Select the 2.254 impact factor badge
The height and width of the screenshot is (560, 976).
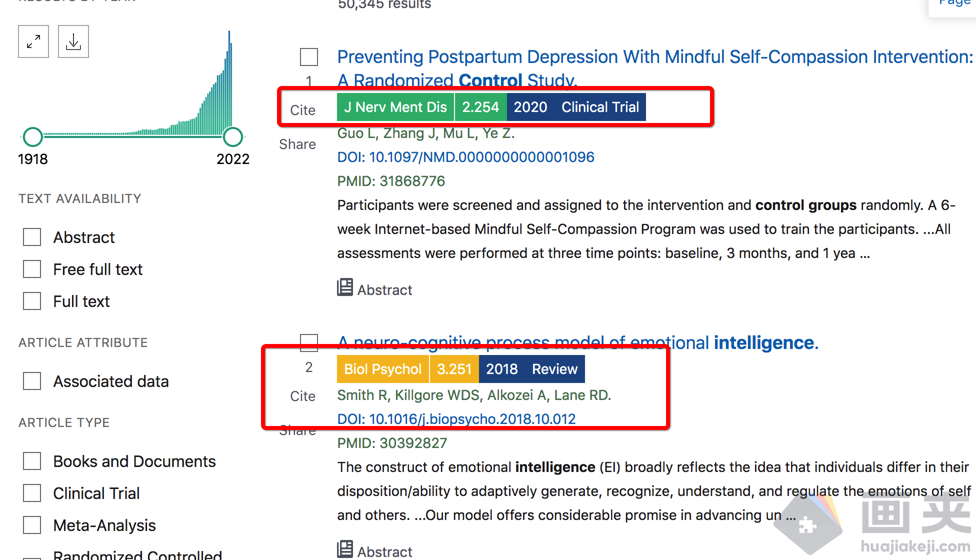(480, 106)
